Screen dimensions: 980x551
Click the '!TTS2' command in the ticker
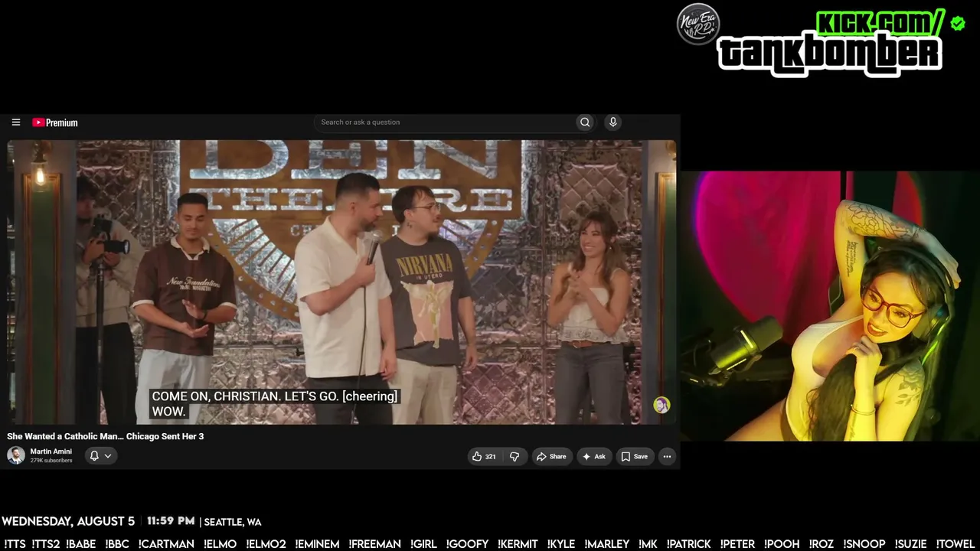coord(46,544)
